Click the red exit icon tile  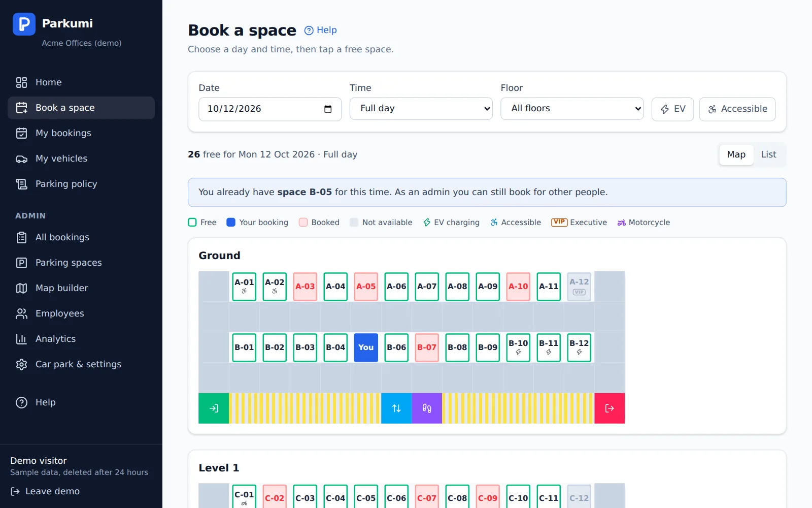click(x=610, y=408)
